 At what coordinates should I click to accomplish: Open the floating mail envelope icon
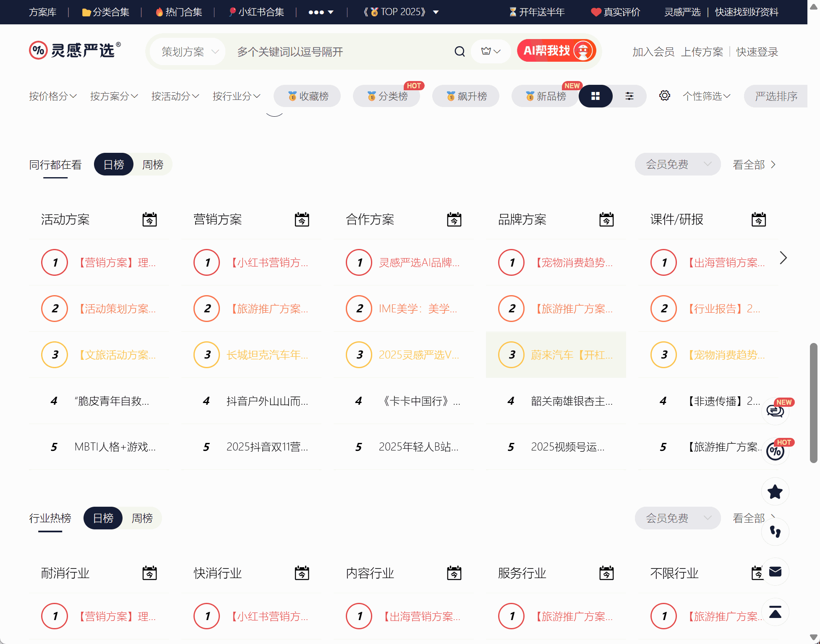point(775,571)
